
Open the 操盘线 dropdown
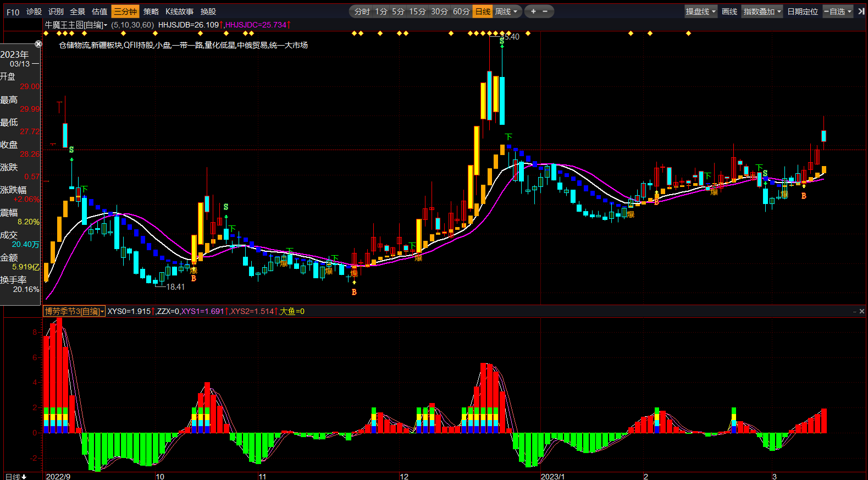(701, 12)
